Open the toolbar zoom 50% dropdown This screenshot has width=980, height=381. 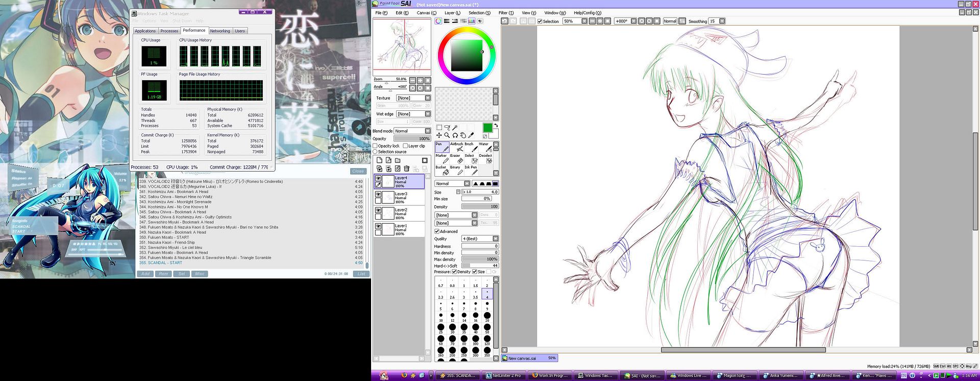point(575,21)
